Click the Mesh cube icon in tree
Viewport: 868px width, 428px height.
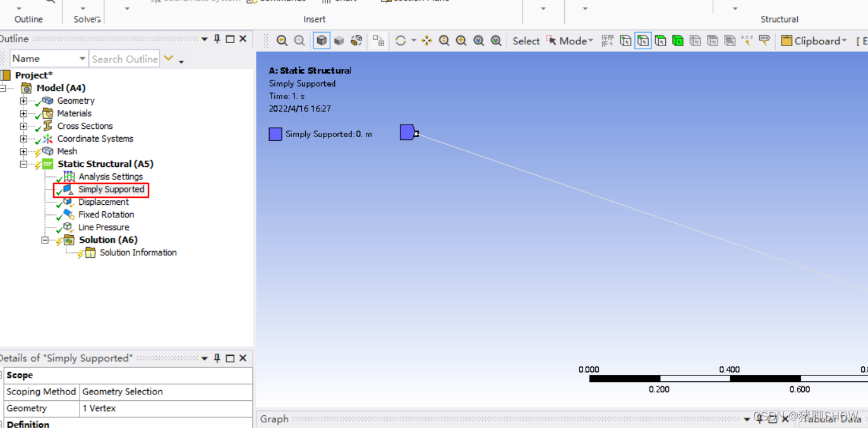tap(48, 151)
